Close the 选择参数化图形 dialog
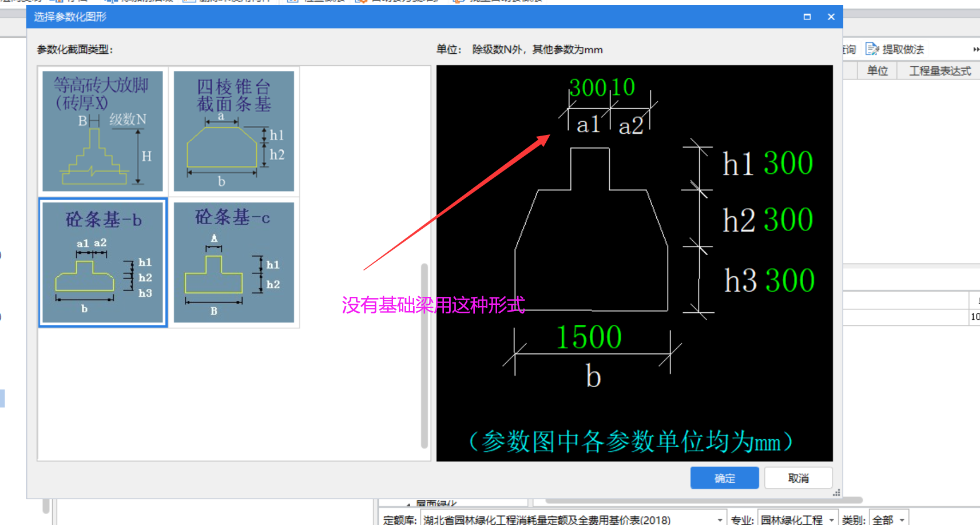The width and height of the screenshot is (980, 525). (831, 17)
